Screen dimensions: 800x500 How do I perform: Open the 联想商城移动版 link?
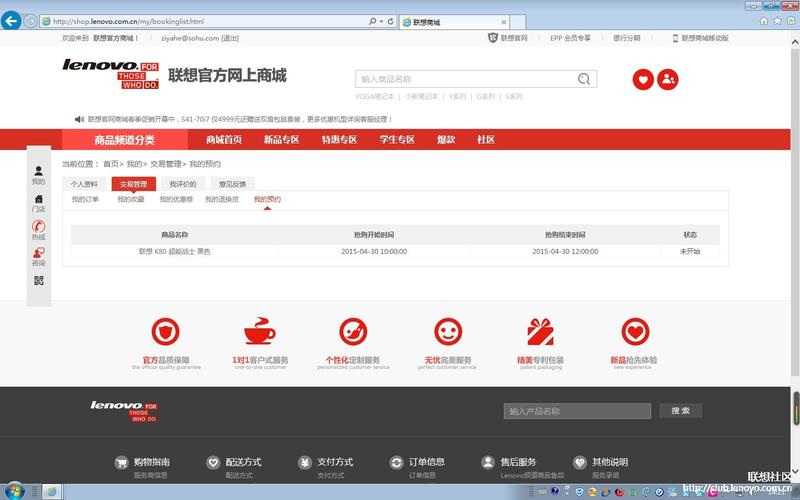click(701, 38)
